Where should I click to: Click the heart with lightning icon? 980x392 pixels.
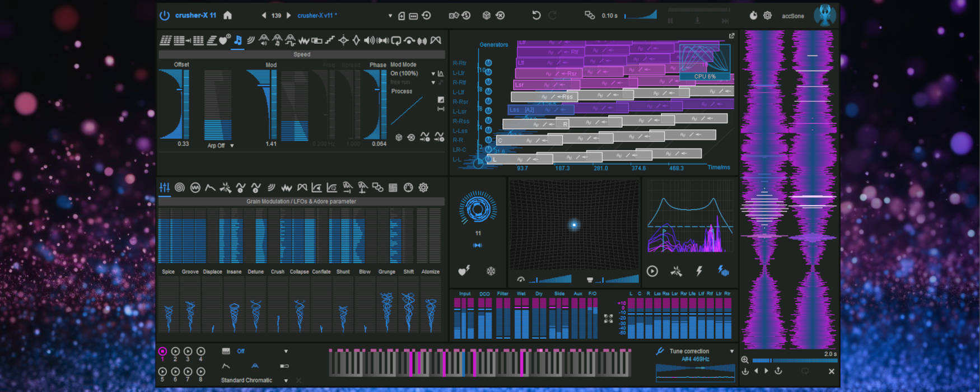464,271
